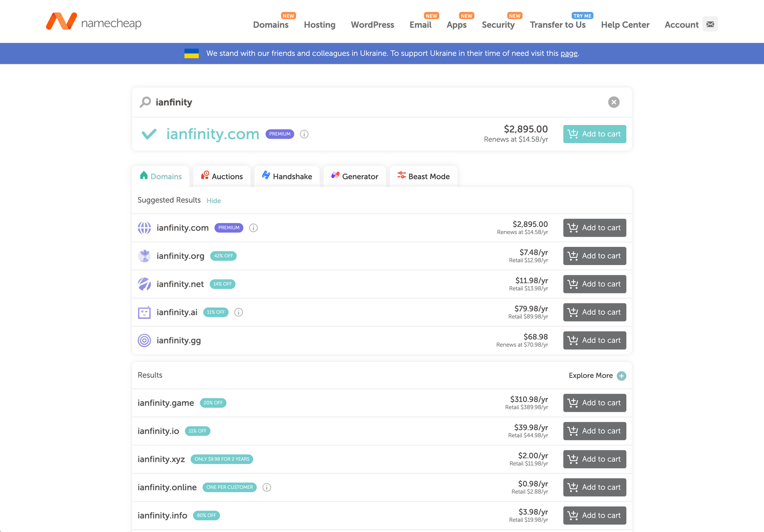Click the ianfinity.xyz domain name

point(161,459)
